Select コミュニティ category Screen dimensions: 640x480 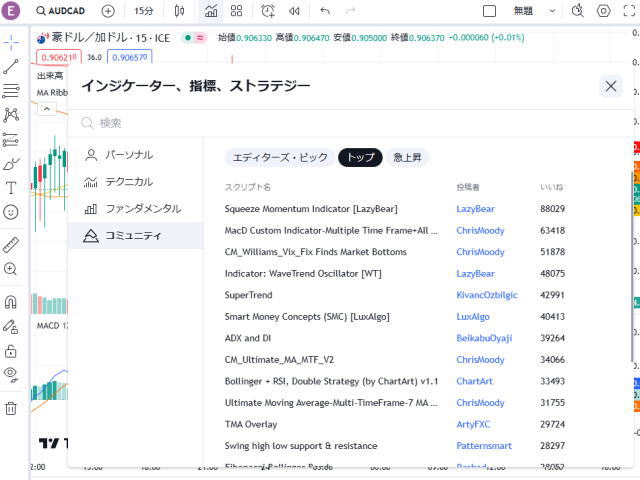pos(136,236)
